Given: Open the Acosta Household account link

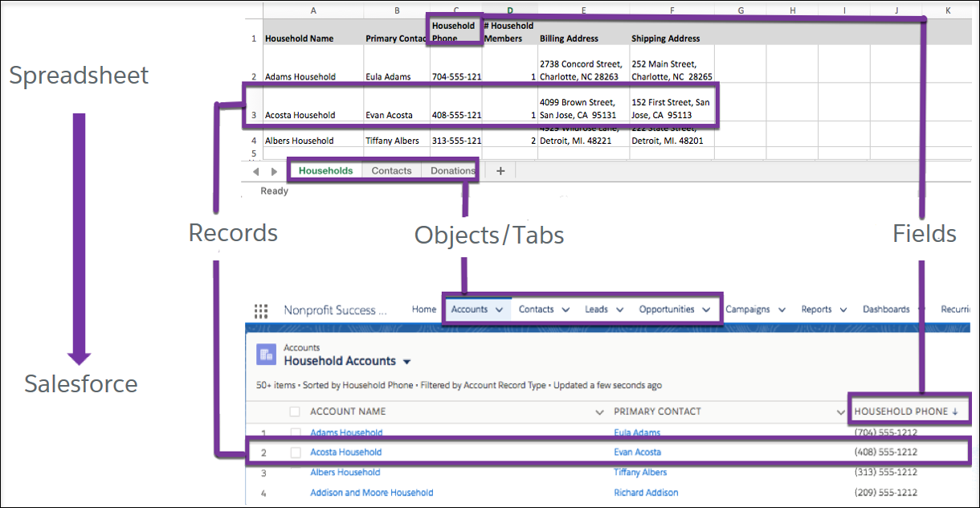Looking at the screenshot, I should (x=345, y=453).
